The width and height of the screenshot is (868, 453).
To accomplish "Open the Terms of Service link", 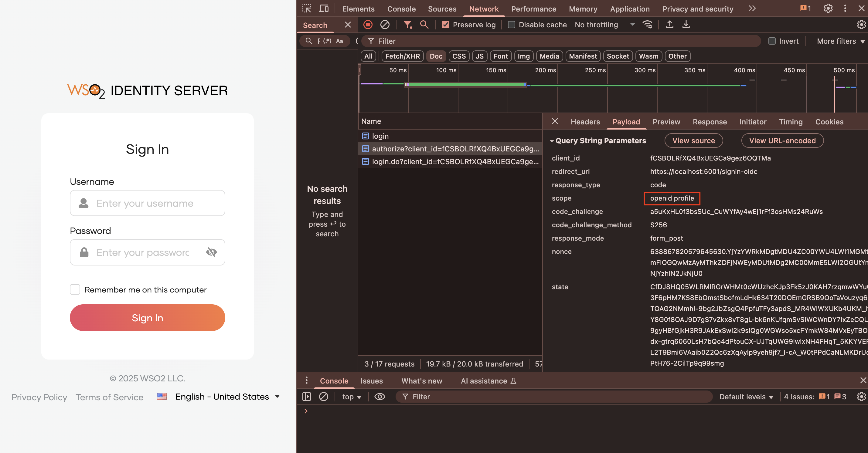I will pos(109,397).
